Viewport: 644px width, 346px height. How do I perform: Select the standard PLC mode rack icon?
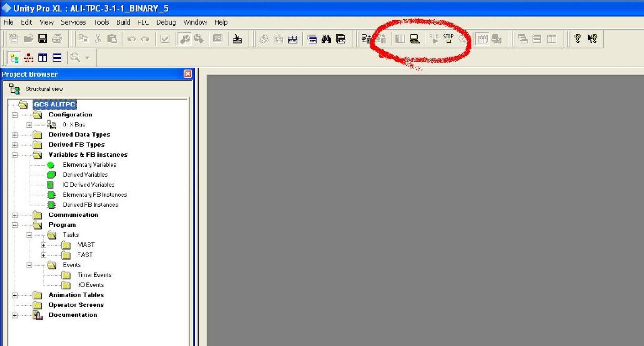pyautogui.click(x=400, y=39)
